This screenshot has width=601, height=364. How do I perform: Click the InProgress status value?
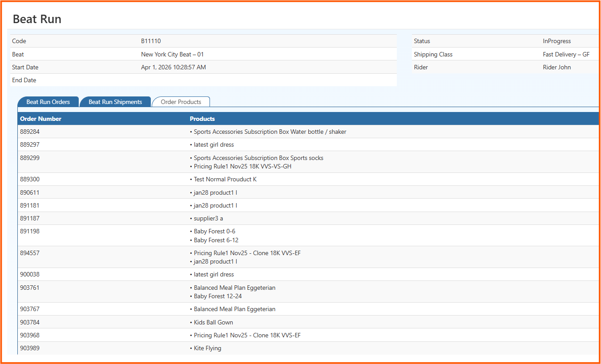coord(557,41)
